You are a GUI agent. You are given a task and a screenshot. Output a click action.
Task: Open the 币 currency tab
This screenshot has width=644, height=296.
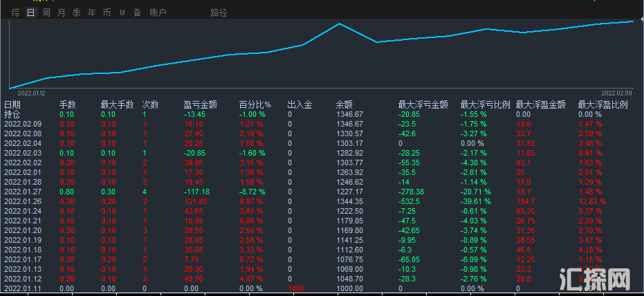tap(107, 12)
